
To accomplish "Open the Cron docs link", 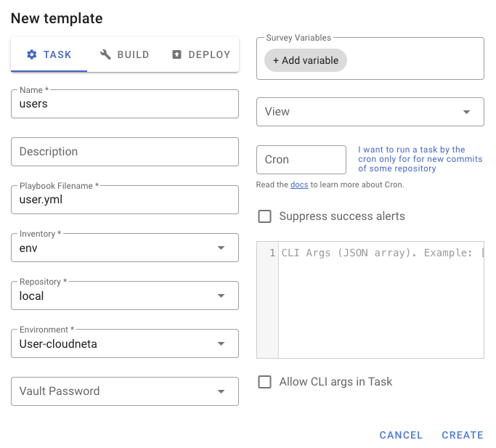I will point(299,184).
